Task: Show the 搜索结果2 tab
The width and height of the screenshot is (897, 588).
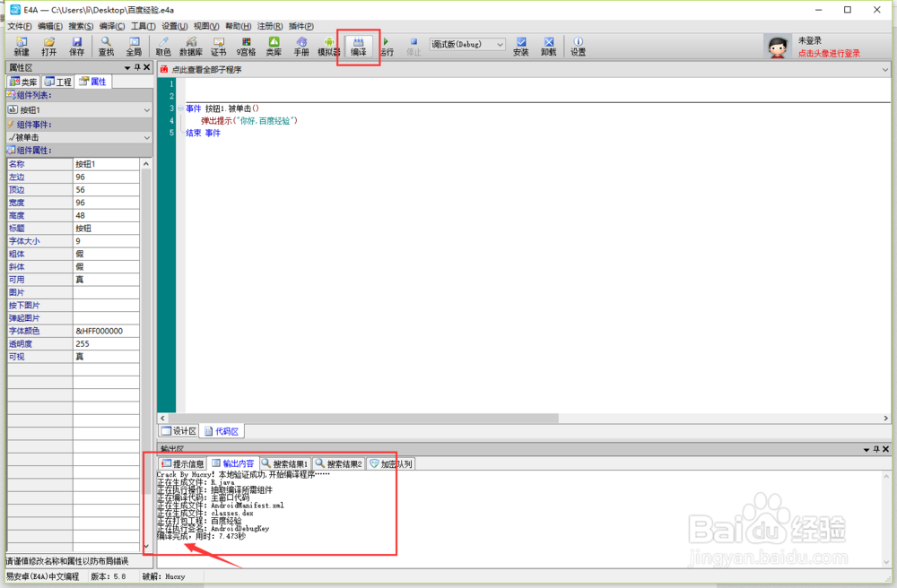Action: 339,463
